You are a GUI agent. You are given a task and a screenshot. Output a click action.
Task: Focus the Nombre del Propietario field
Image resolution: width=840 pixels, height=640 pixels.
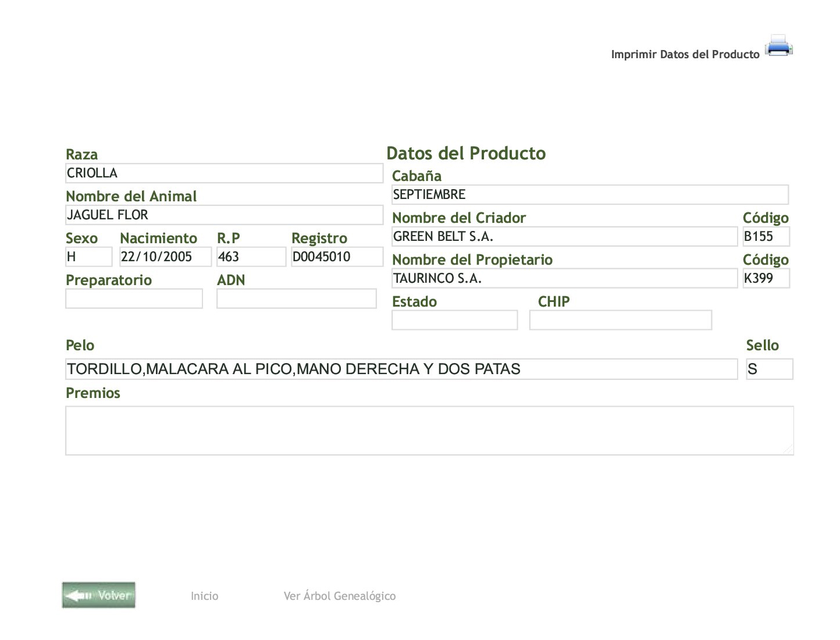564,279
